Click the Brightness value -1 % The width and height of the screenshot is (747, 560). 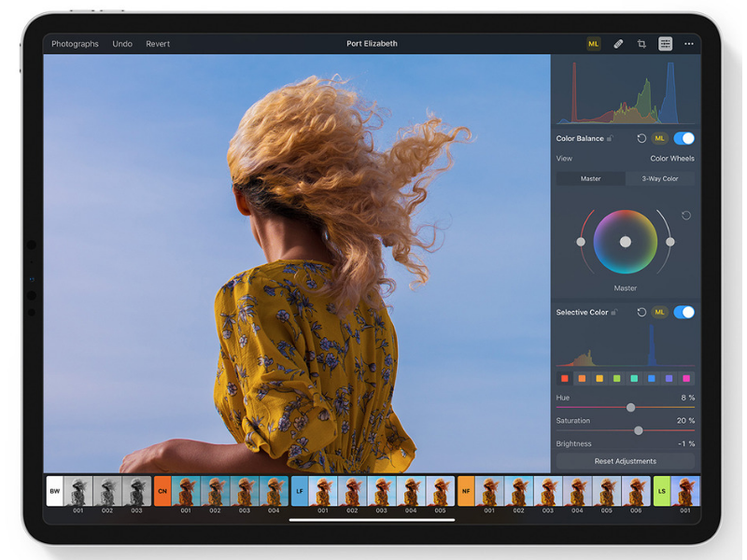click(x=686, y=444)
